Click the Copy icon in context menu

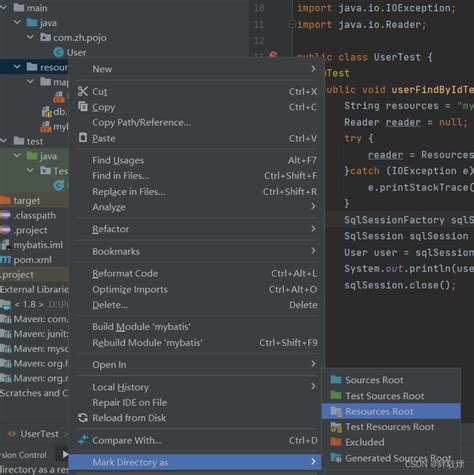coord(83,107)
